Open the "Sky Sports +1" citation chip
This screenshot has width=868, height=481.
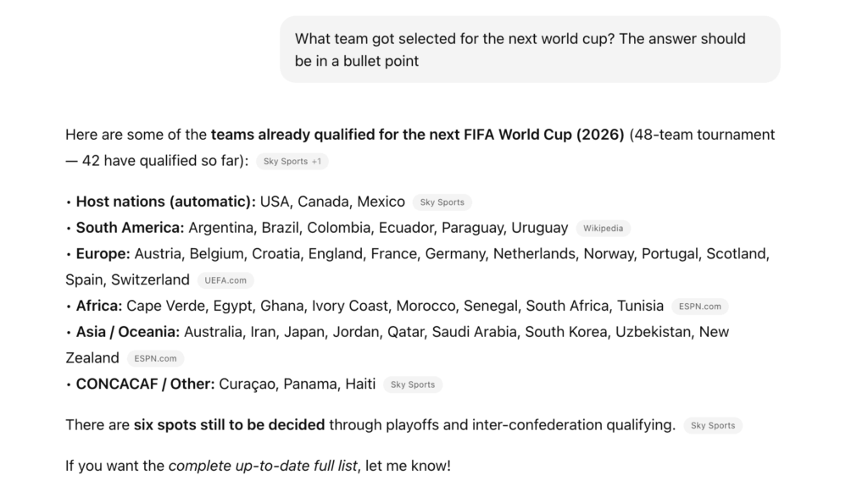[x=292, y=161]
